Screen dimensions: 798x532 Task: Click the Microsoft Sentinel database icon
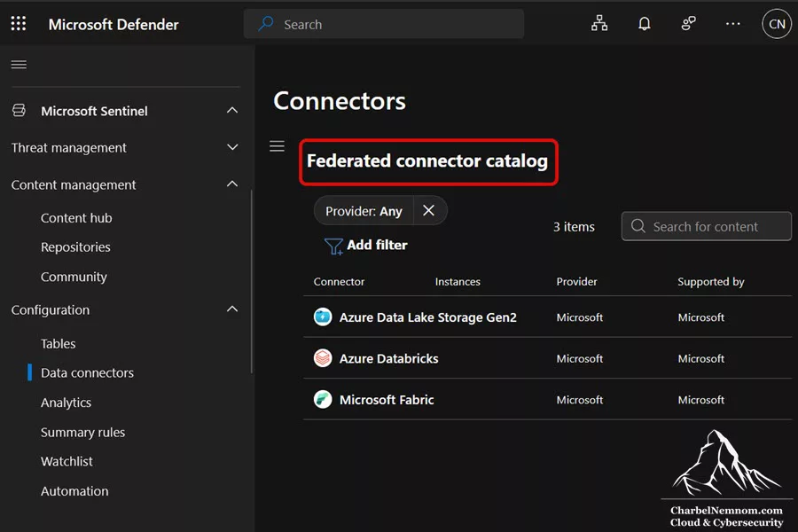tap(19, 111)
